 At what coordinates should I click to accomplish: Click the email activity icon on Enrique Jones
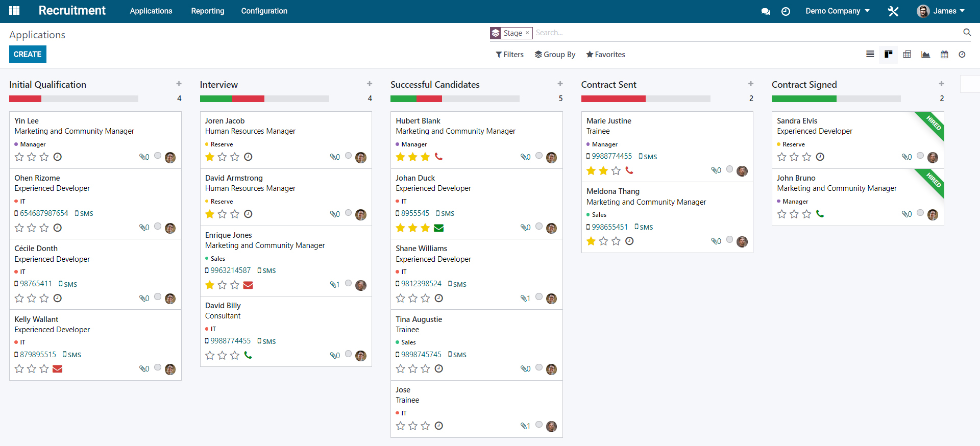point(248,285)
